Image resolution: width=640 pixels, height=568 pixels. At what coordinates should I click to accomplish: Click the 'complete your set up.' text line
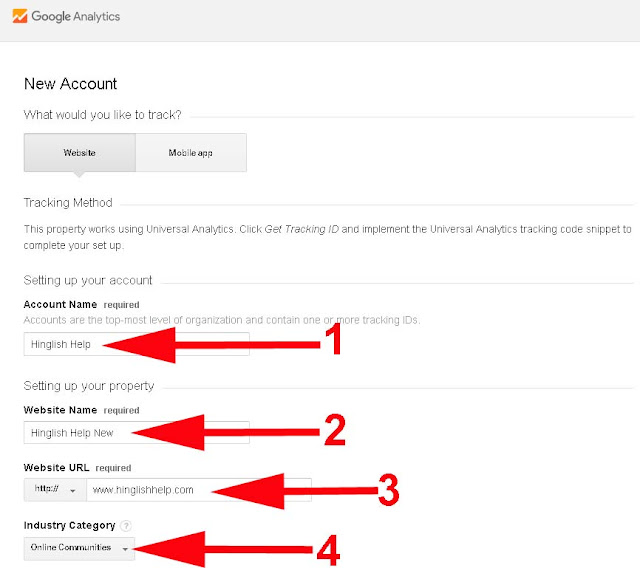[x=73, y=246]
